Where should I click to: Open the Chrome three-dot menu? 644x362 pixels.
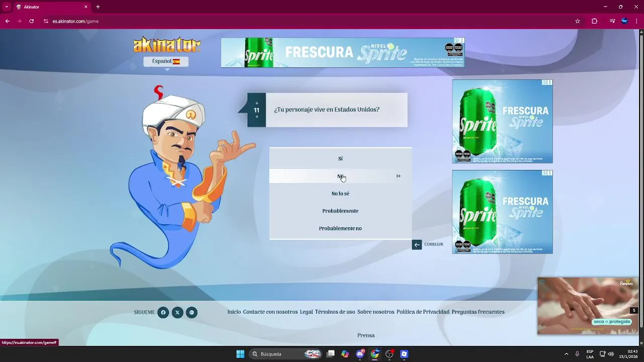(x=636, y=21)
